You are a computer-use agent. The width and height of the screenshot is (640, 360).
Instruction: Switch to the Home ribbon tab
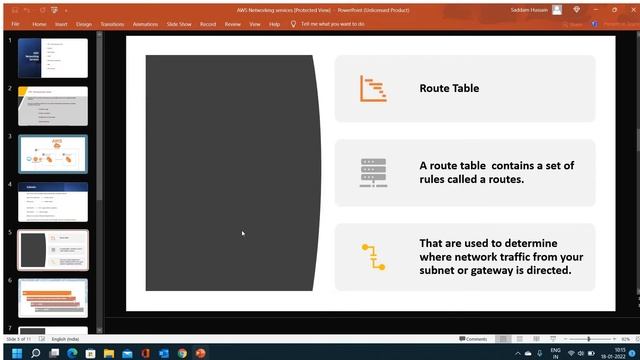click(39, 24)
